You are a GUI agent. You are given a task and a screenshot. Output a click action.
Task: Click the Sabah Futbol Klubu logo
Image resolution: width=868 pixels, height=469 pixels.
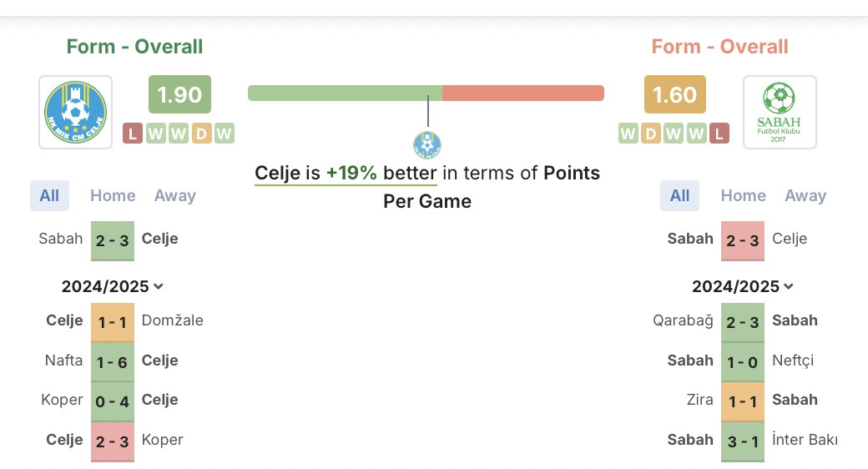(x=780, y=113)
